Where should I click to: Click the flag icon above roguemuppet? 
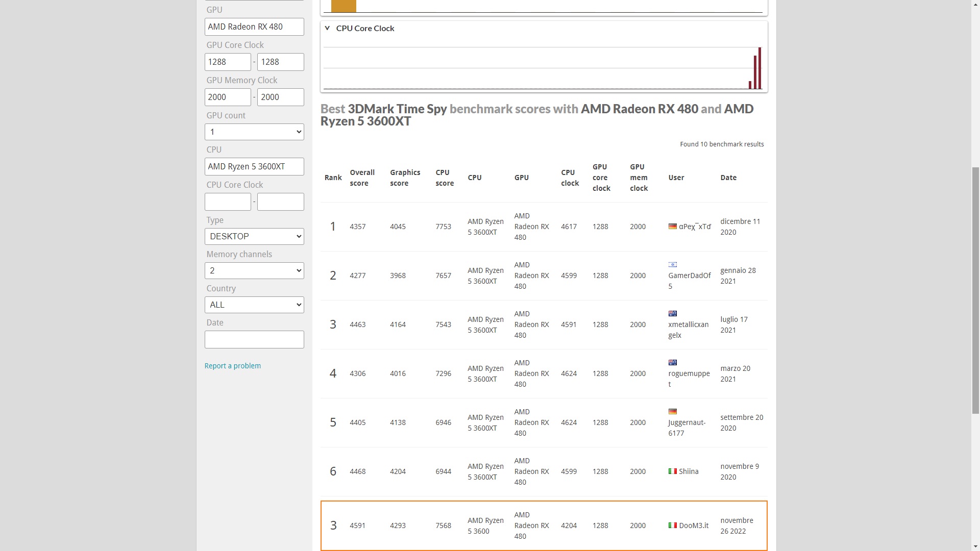672,363
